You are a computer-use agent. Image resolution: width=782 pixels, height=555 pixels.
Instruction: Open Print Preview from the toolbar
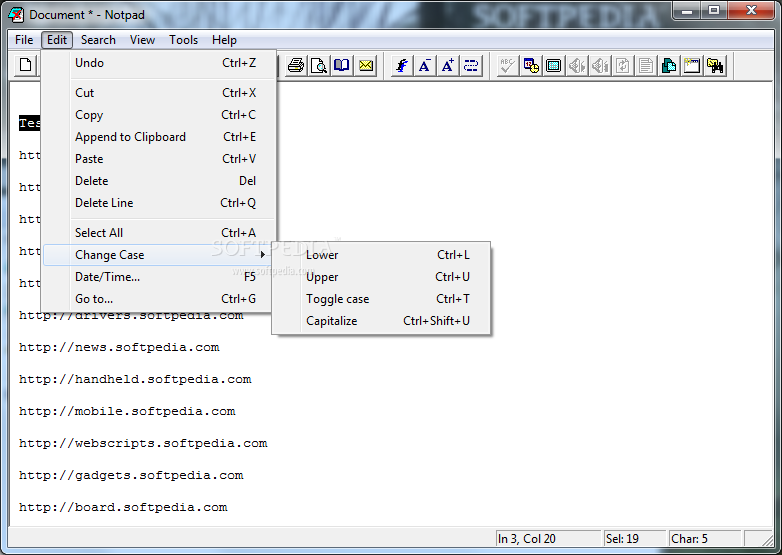[319, 65]
